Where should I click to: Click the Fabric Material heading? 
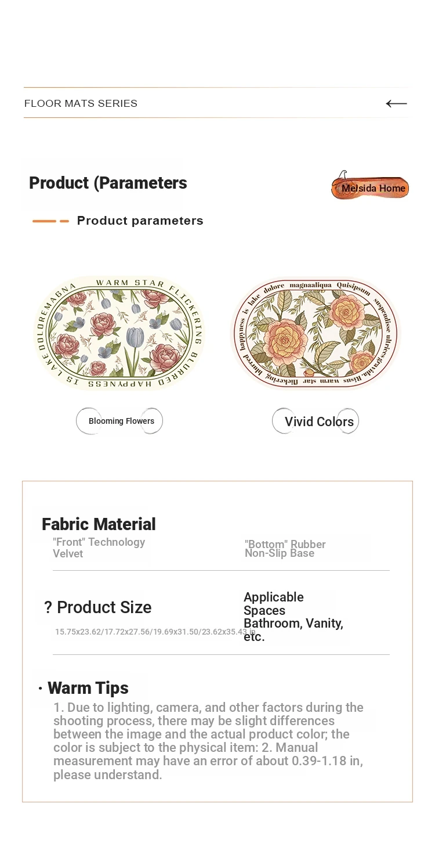[99, 524]
